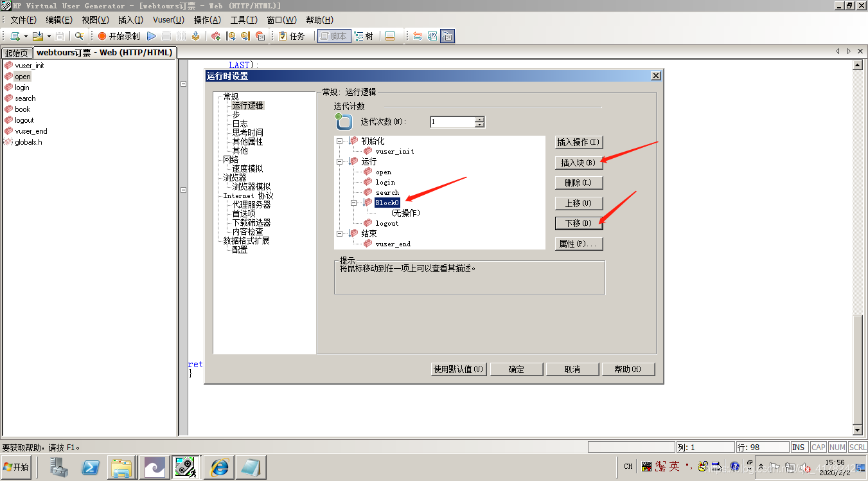Open the 工具(T) menu
868x481 pixels.
coord(244,20)
